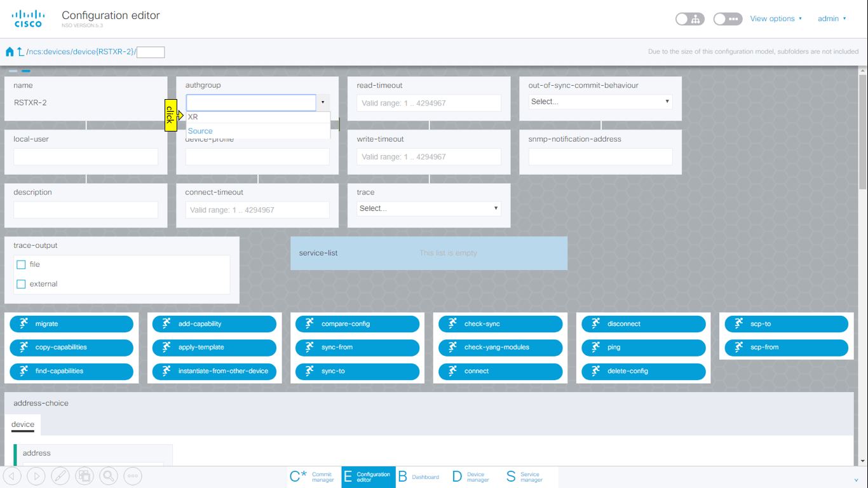Click the home icon in the breadcrumb bar
Viewport: 868px width, 488px height.
pos(9,51)
